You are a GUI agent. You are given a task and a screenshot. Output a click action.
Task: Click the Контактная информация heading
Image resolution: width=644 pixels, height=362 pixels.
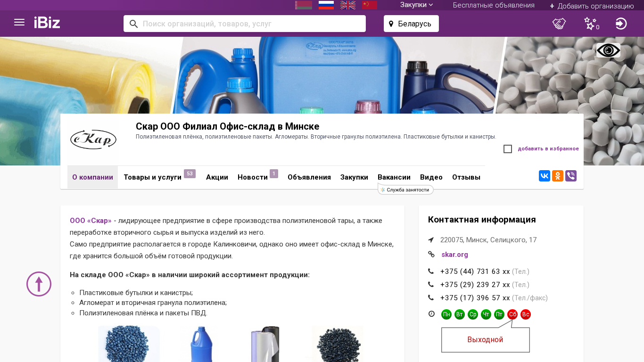[x=482, y=220]
